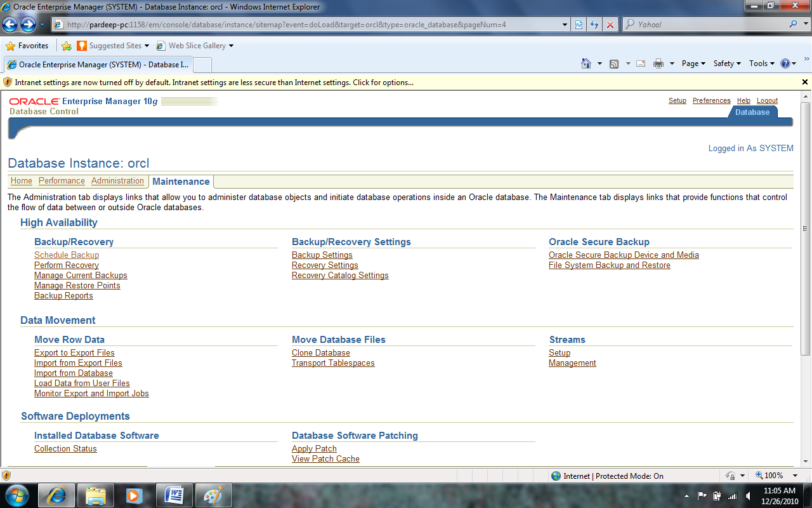This screenshot has height=508, width=812.
Task: Open the Tools menu
Action: (762, 63)
